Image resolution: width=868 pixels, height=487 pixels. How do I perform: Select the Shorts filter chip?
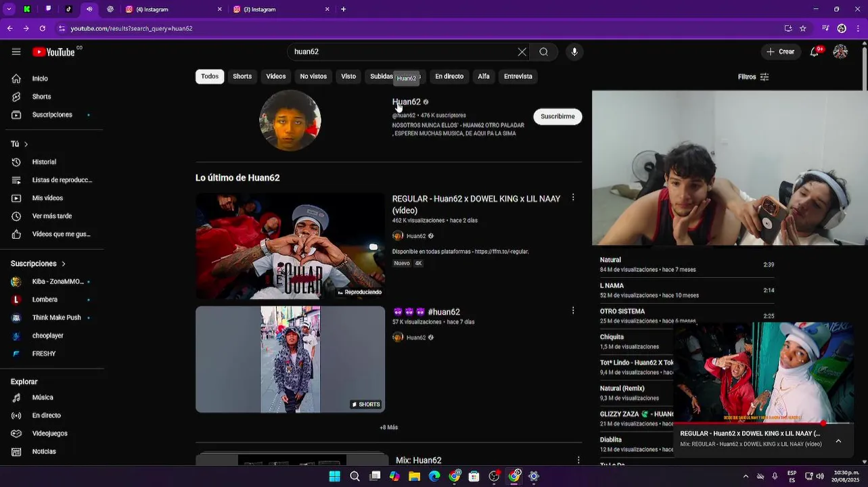pos(242,76)
